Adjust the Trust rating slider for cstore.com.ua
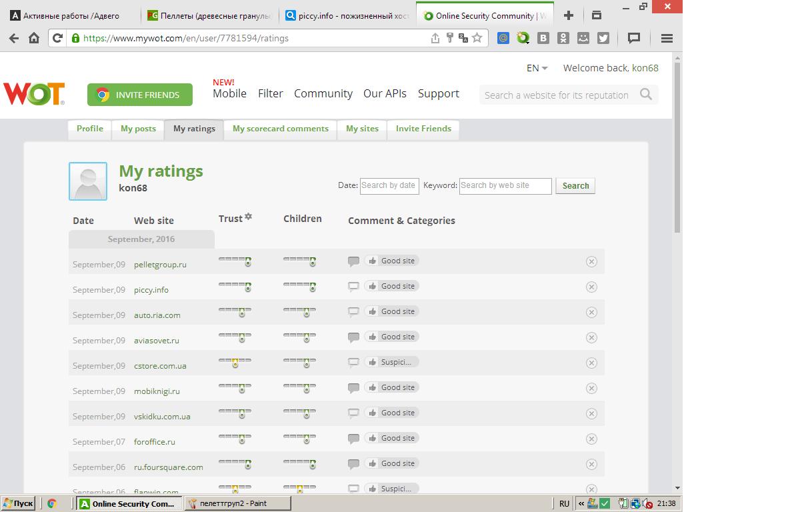812x512 pixels. (235, 363)
